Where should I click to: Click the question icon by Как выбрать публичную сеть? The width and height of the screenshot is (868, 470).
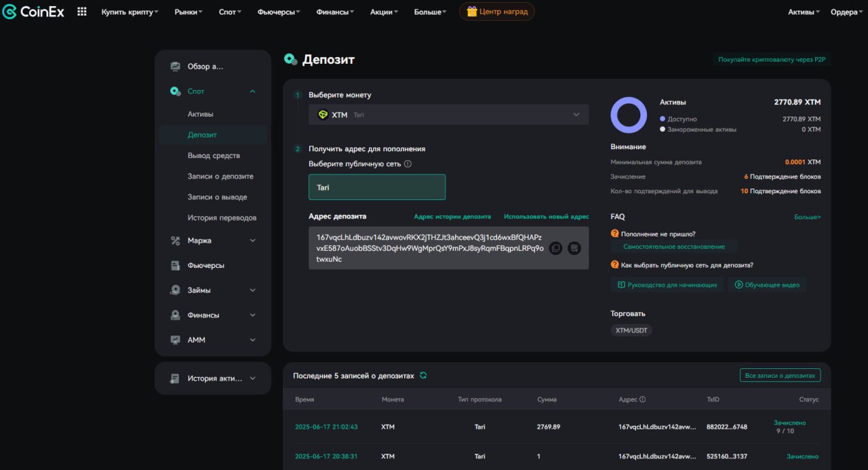(x=614, y=265)
